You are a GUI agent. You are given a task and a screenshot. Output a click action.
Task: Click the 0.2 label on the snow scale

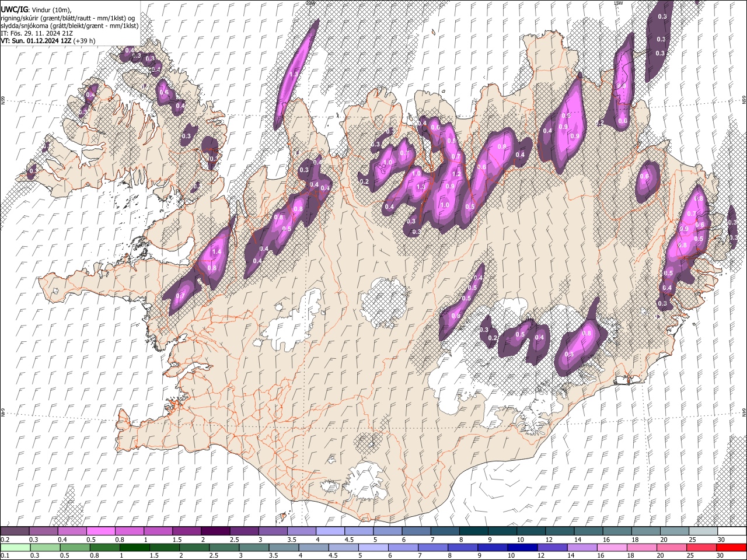(5, 540)
